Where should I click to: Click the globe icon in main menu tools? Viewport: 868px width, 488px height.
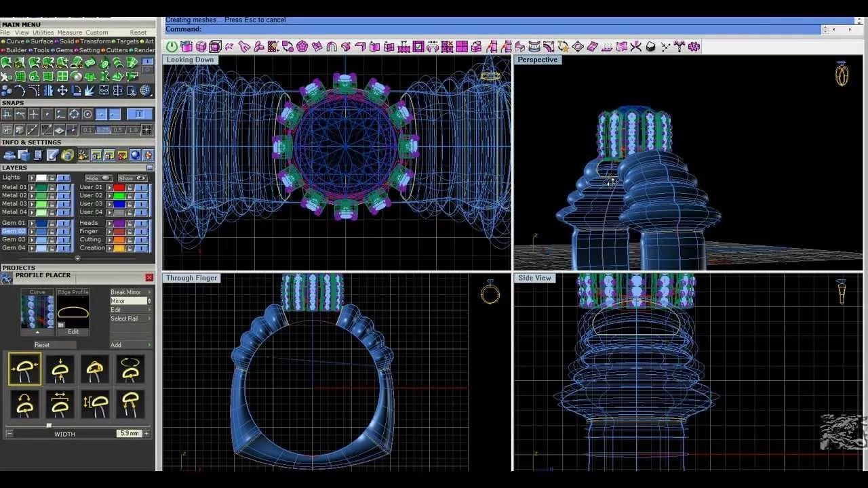click(145, 90)
